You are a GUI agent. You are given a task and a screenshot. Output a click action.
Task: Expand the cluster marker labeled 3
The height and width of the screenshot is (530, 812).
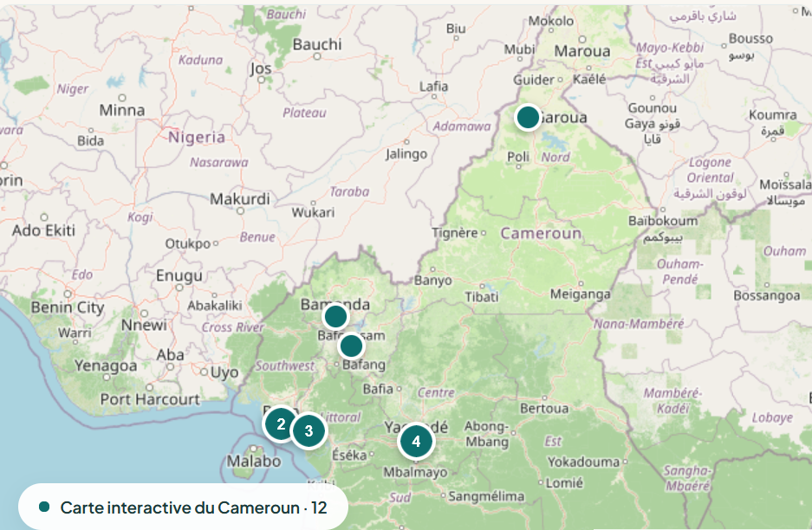pyautogui.click(x=309, y=430)
